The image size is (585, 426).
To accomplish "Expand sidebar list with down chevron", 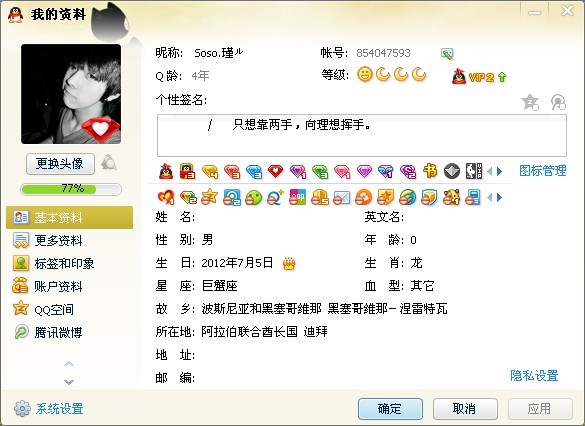I will coord(69,382).
